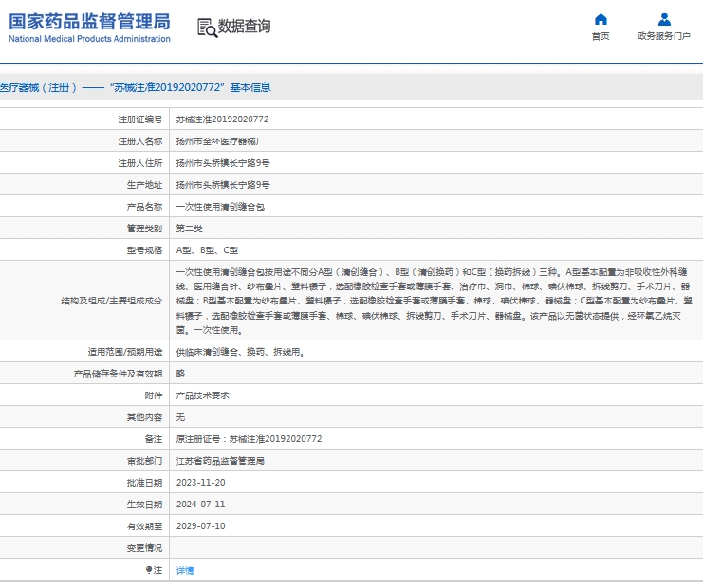Click the 首页 text link
This screenshot has height=588, width=703.
[601, 36]
